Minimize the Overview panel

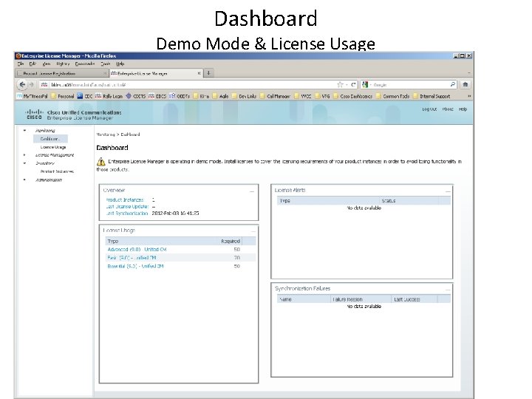(252, 191)
